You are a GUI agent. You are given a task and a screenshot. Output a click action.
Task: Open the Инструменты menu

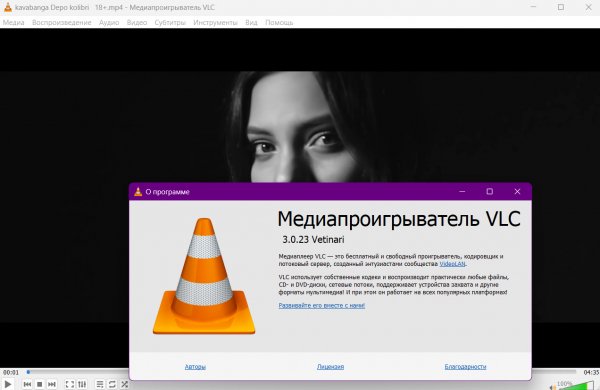click(215, 23)
